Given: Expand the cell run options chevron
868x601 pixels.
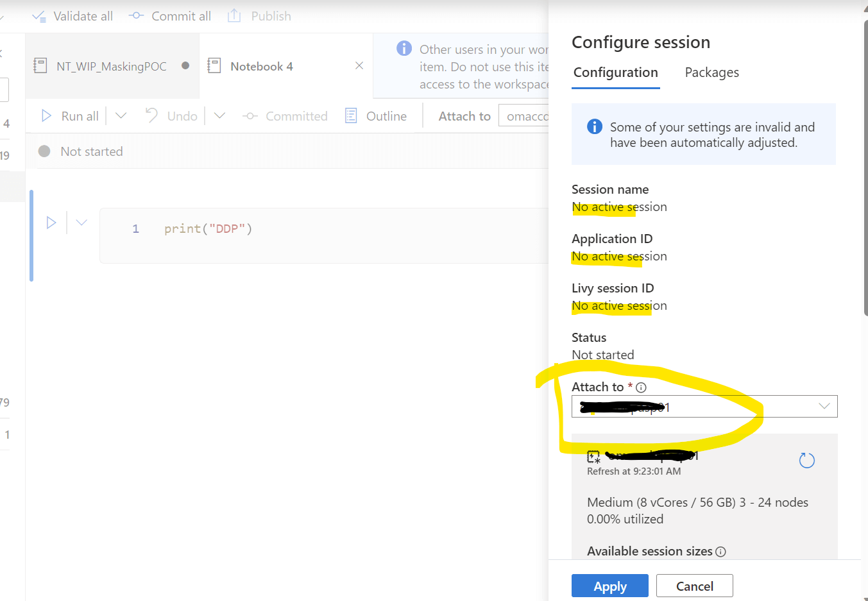Looking at the screenshot, I should coord(81,223).
